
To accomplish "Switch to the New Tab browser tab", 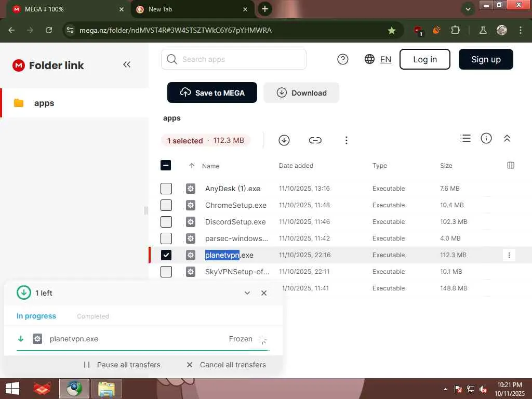I will point(191,9).
